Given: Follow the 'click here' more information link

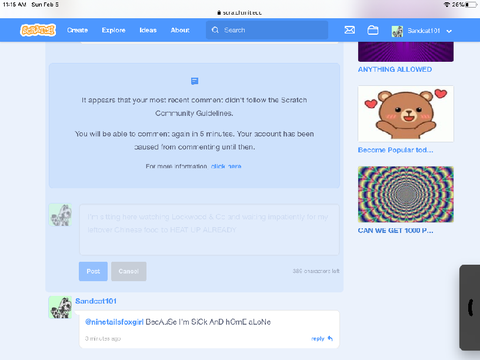Looking at the screenshot, I should 226,166.
